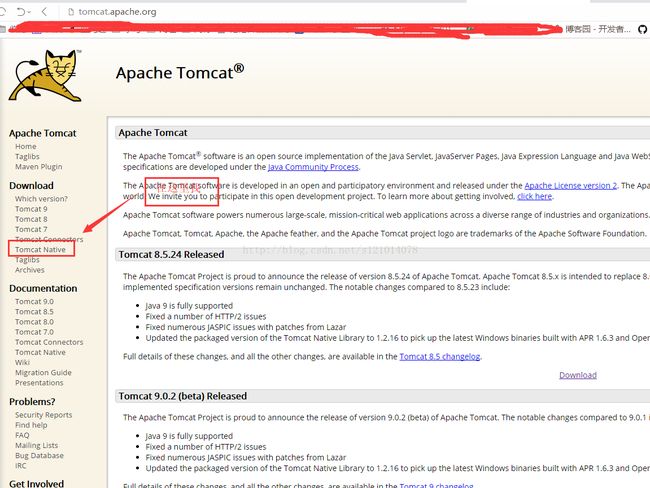This screenshot has width=650, height=488.
Task: Click the browser back arrow icon
Action: click(x=44, y=12)
